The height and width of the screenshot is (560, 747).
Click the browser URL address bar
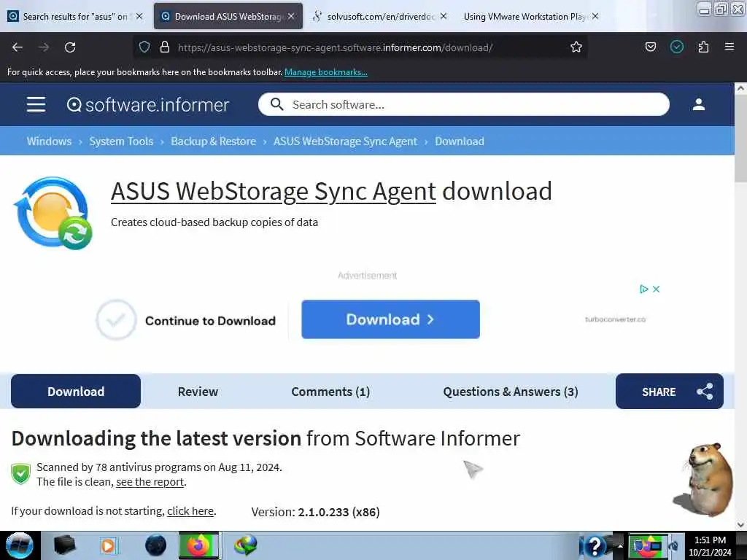360,47
